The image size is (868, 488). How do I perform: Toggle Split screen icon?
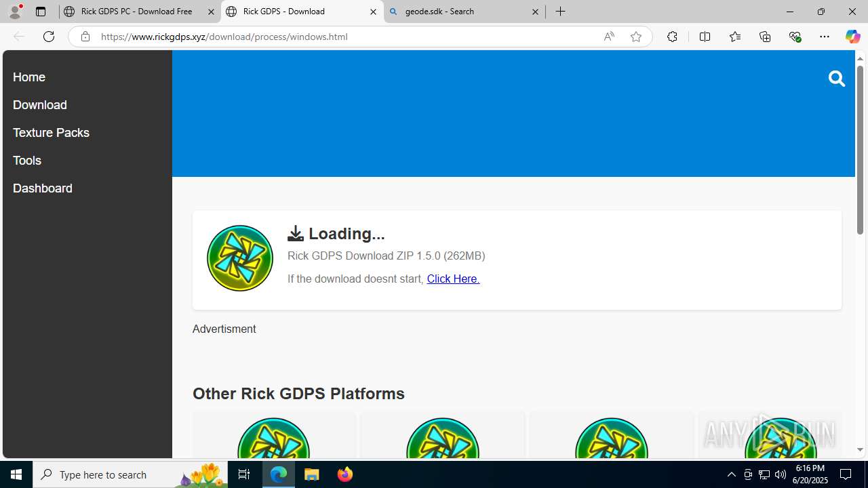tap(705, 37)
